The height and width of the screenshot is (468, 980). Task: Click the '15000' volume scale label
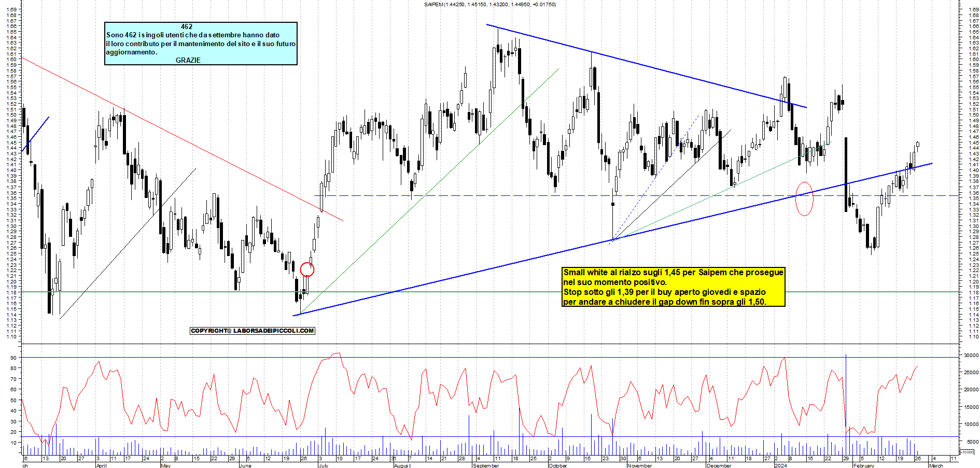(971, 407)
